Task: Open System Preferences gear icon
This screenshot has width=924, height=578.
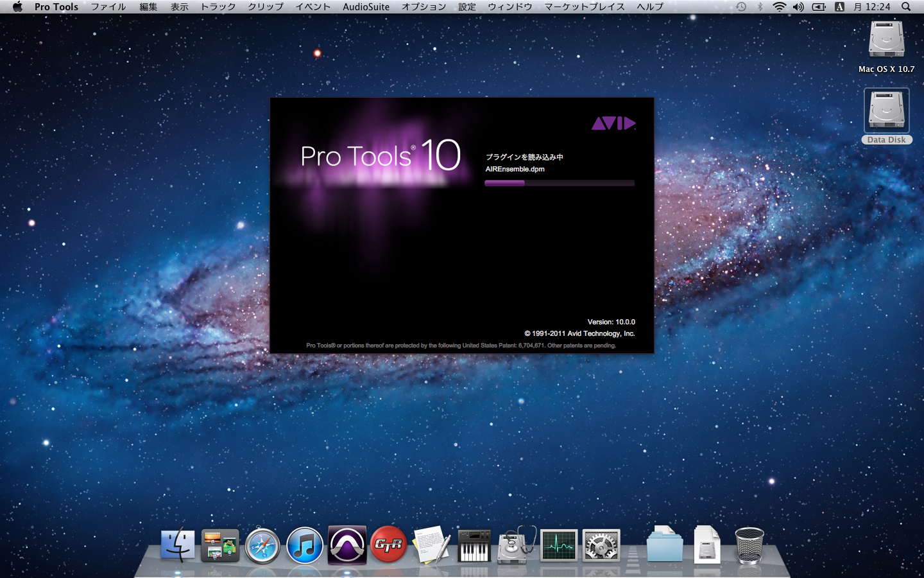Action: point(601,545)
